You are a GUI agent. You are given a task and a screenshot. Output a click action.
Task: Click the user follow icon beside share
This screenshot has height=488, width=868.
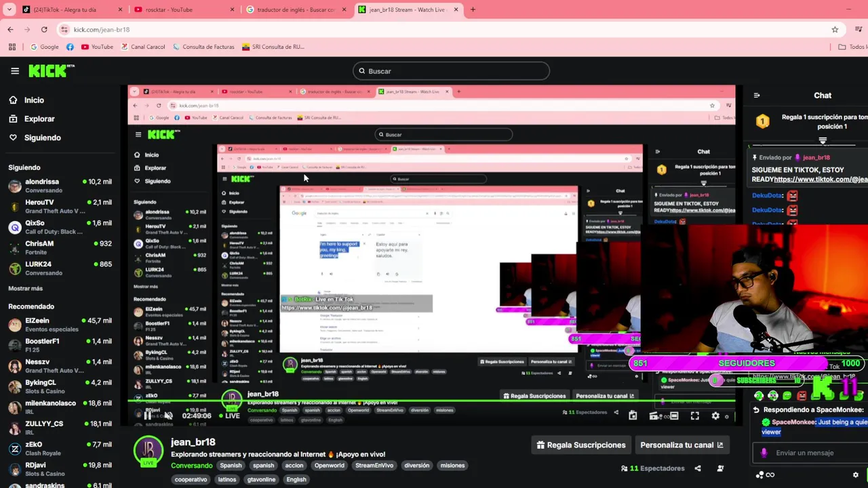click(x=720, y=468)
